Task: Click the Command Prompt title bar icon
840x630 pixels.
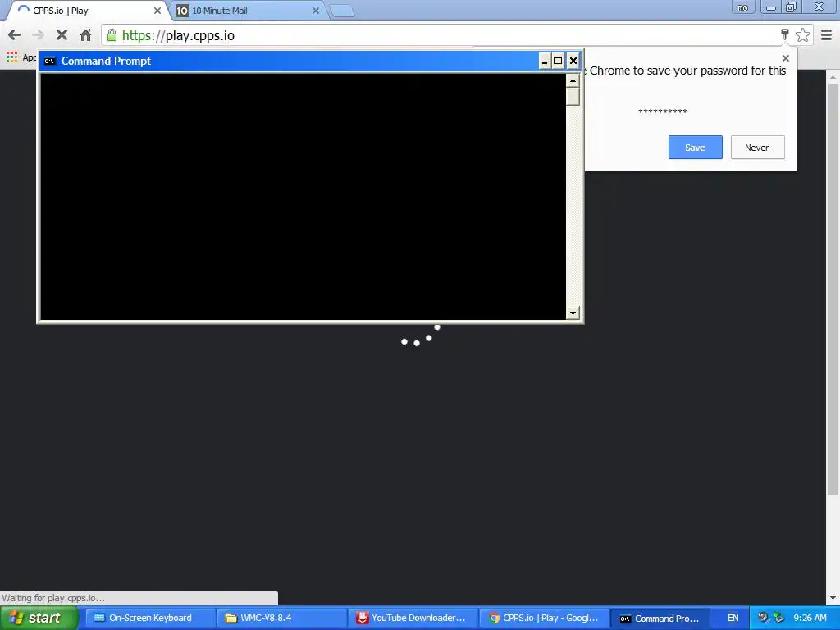Action: click(50, 61)
